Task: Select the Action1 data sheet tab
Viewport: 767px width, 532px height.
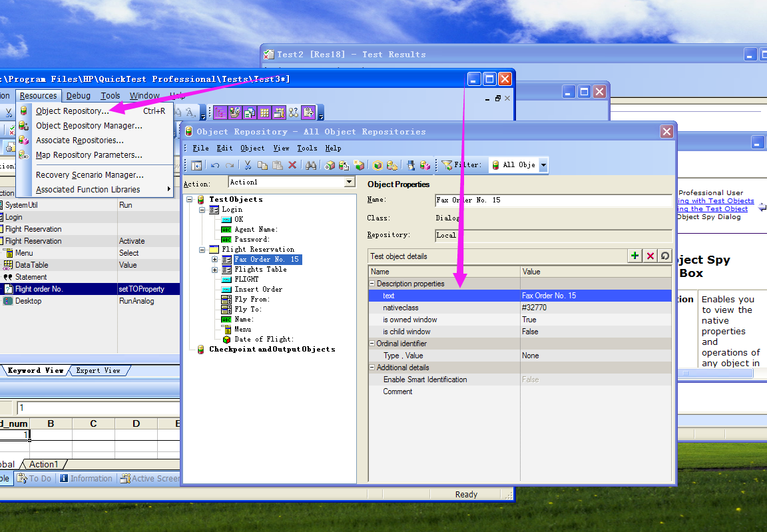Action: pos(43,464)
